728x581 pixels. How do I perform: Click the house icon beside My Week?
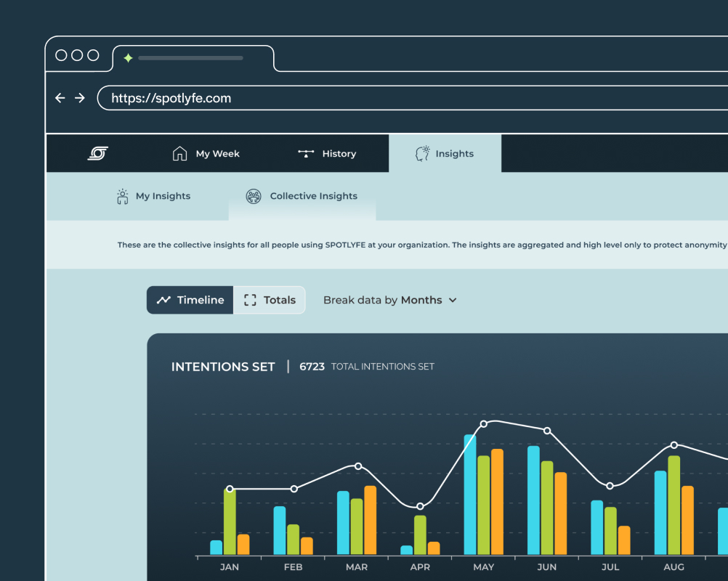pos(179,153)
